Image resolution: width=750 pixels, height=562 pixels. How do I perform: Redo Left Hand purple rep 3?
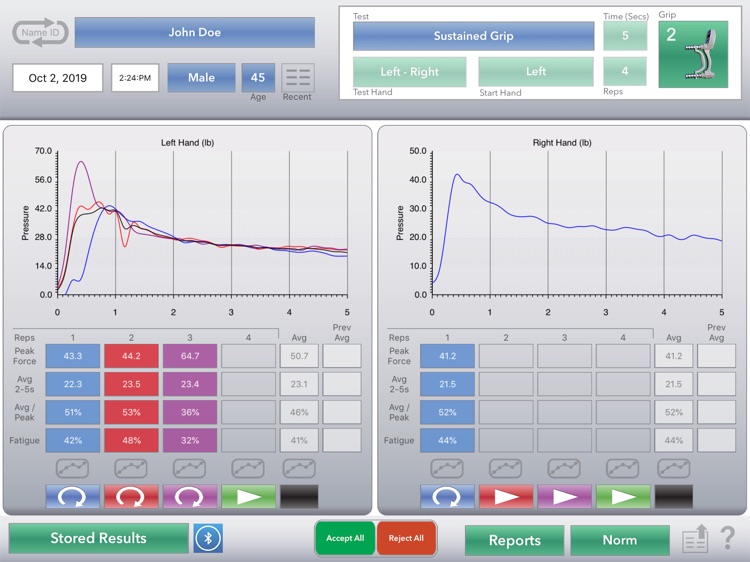[x=190, y=496]
